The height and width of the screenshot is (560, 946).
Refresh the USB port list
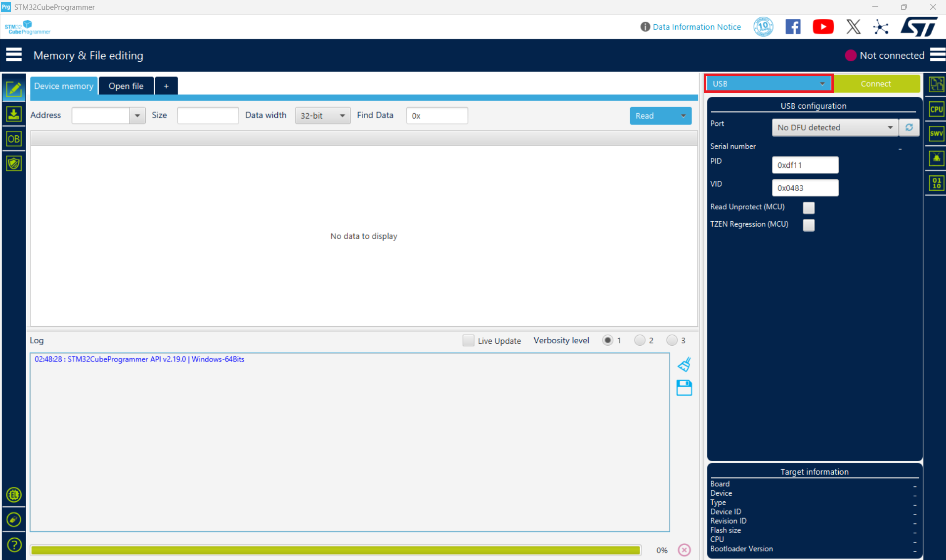click(x=909, y=127)
